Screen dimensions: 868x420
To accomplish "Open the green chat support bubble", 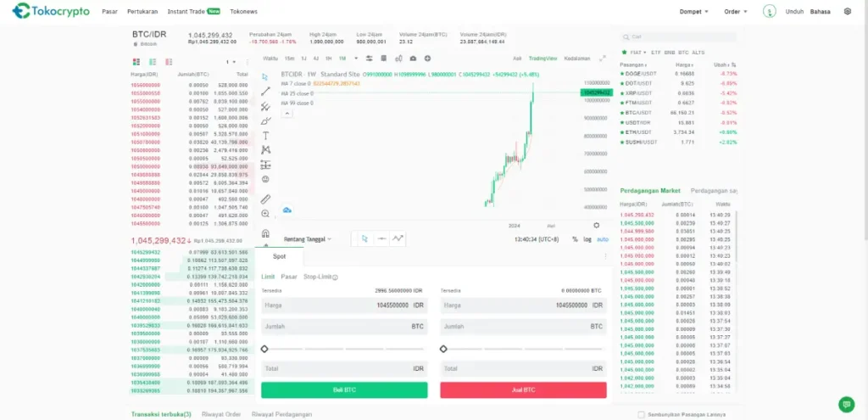I will pos(845,404).
